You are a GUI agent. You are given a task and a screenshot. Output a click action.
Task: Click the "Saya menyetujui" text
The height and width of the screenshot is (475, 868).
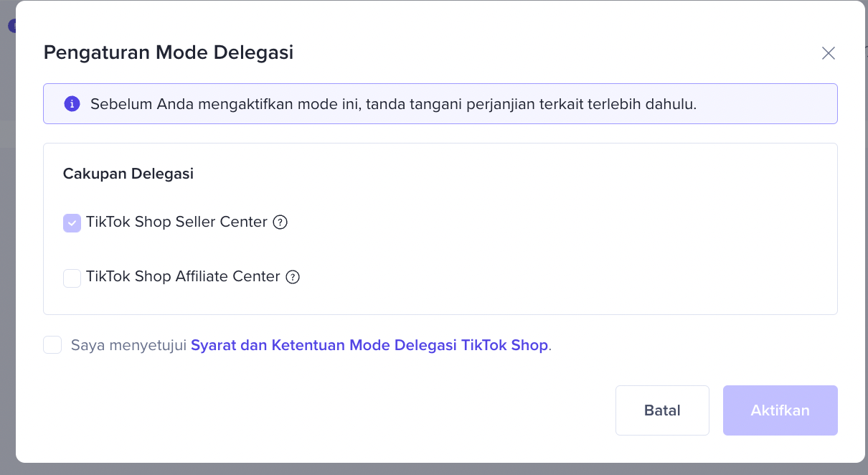(x=129, y=345)
